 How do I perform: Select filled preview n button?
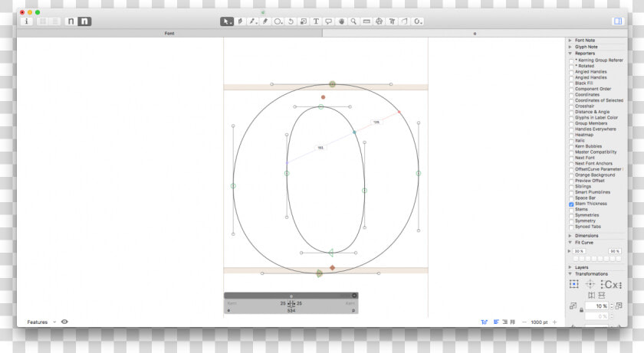pyautogui.click(x=84, y=21)
